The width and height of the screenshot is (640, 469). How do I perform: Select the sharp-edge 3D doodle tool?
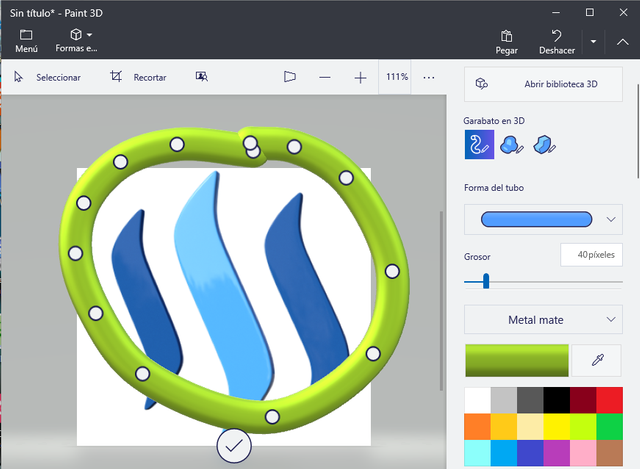coord(544,144)
